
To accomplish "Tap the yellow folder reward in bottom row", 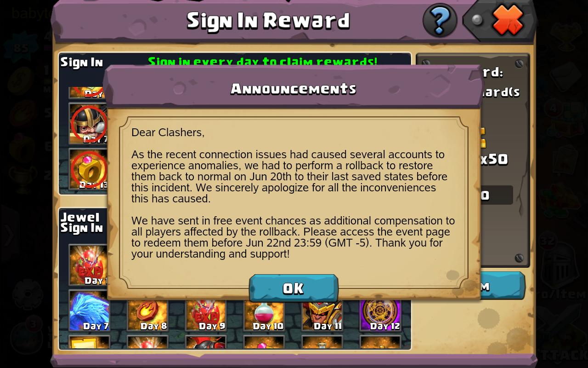I will click(x=89, y=343).
